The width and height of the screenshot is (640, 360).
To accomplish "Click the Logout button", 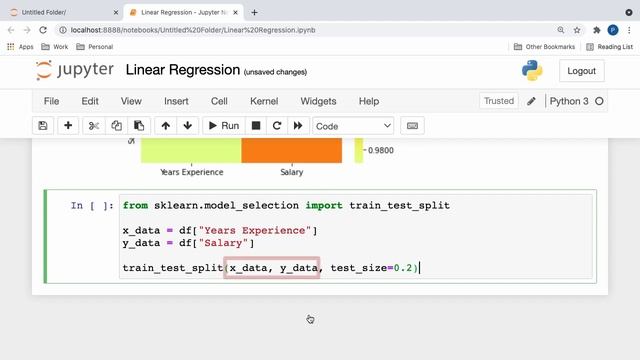I will pyautogui.click(x=581, y=71).
